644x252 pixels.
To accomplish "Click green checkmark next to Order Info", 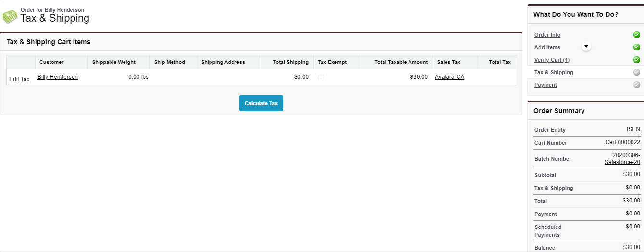I will [x=636, y=35].
